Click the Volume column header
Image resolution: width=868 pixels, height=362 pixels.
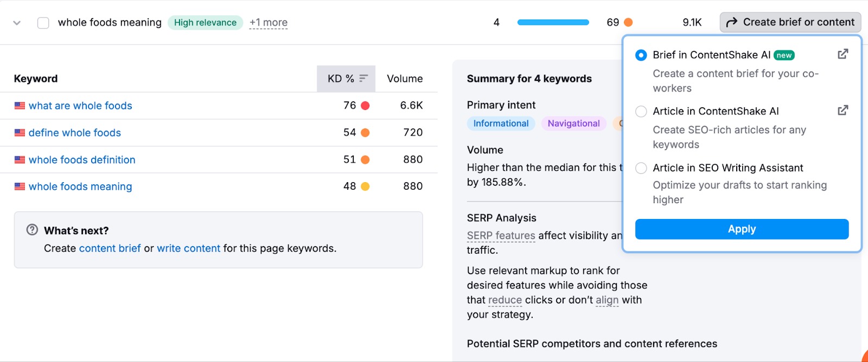405,79
